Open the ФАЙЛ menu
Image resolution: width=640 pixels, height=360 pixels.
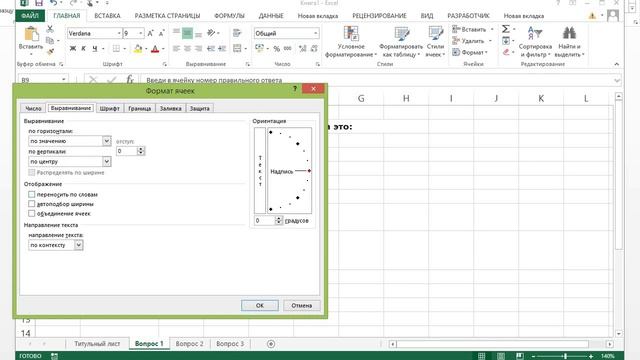(x=30, y=16)
